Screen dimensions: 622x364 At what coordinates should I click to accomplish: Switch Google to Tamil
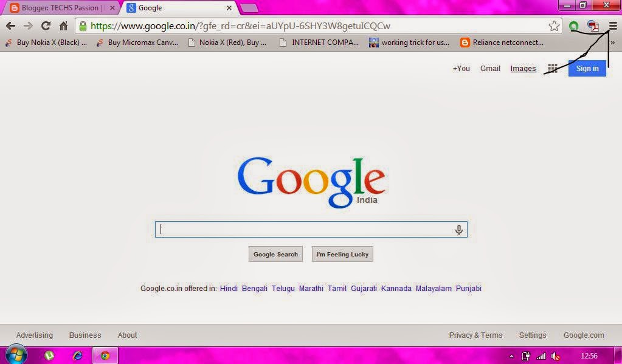tap(337, 288)
